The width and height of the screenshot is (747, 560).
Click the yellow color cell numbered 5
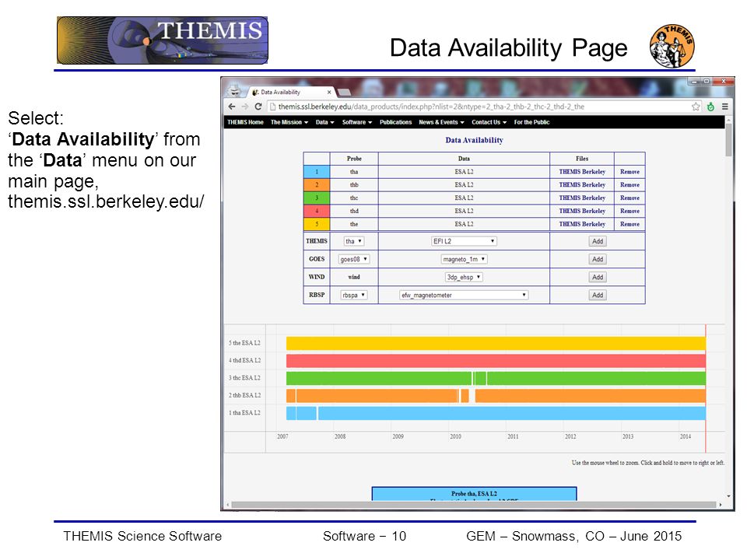317,224
